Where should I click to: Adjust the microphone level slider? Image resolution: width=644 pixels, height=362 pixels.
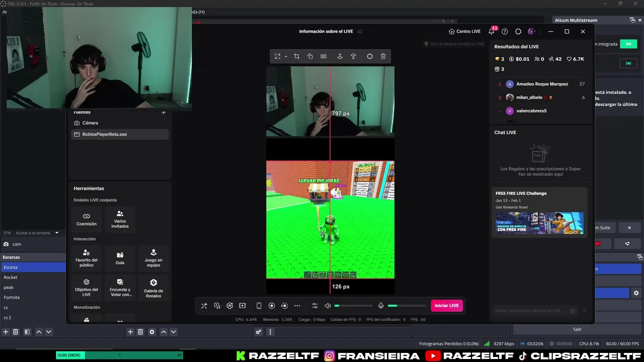[x=407, y=306]
